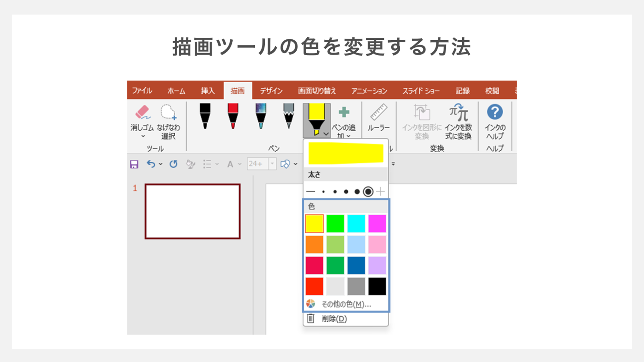
Task: Switch to the 校閲 tab
Action: click(x=492, y=91)
